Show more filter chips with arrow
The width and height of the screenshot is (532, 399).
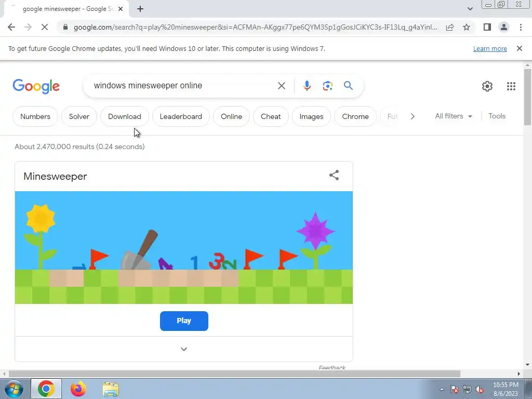pos(412,116)
